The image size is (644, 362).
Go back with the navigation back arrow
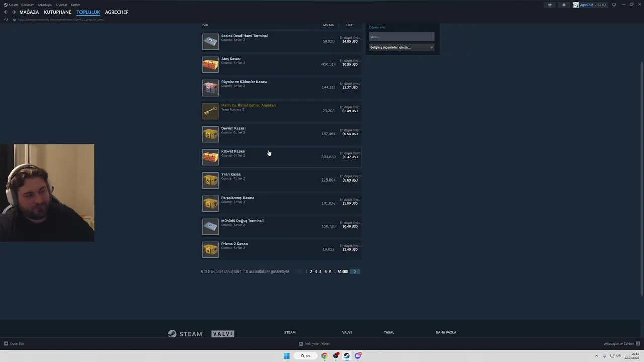click(x=6, y=12)
